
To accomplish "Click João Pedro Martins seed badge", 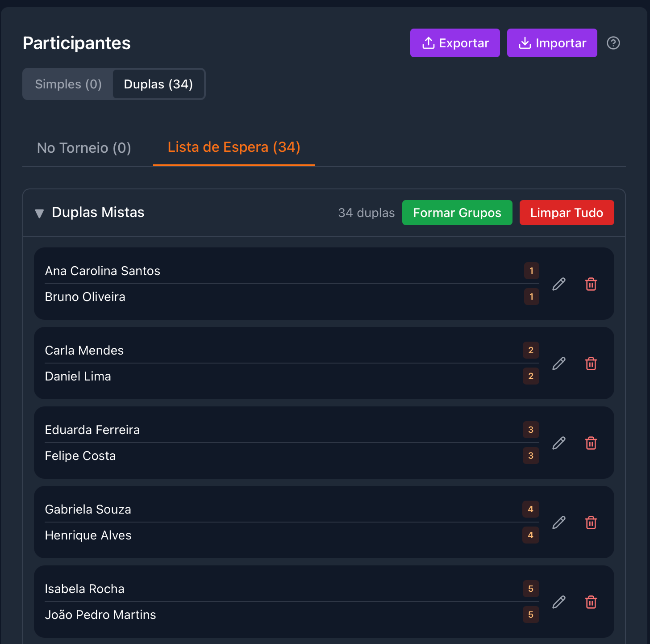I will click(x=531, y=615).
